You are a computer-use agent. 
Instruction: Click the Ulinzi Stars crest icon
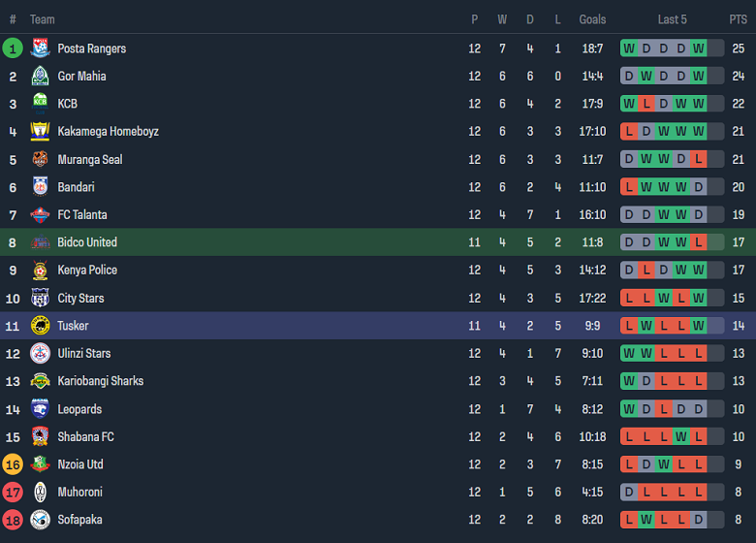click(x=40, y=354)
